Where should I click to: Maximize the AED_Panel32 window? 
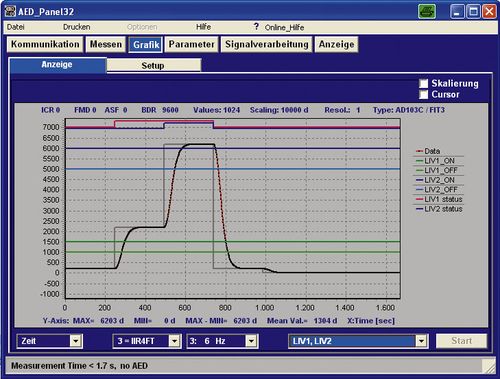point(473,12)
